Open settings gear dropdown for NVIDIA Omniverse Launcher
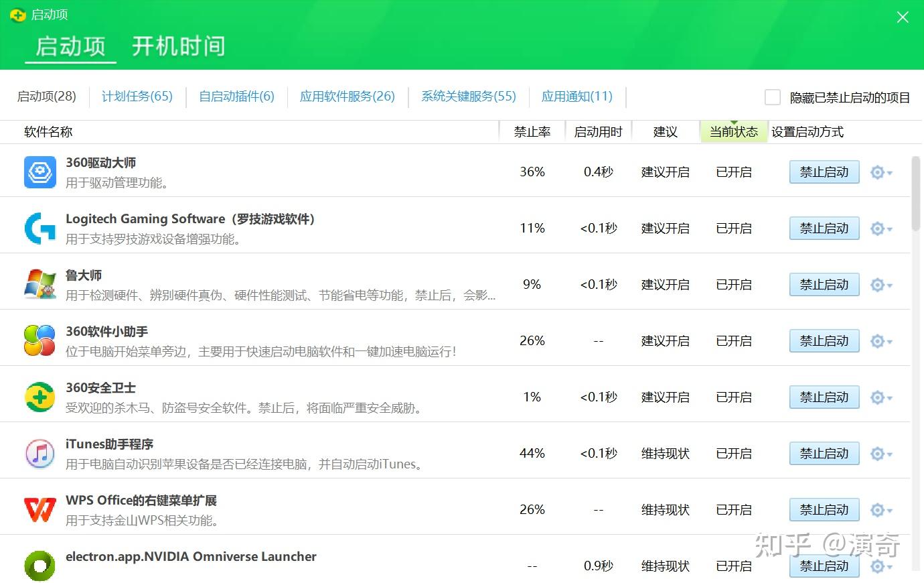924x583 pixels. [881, 567]
